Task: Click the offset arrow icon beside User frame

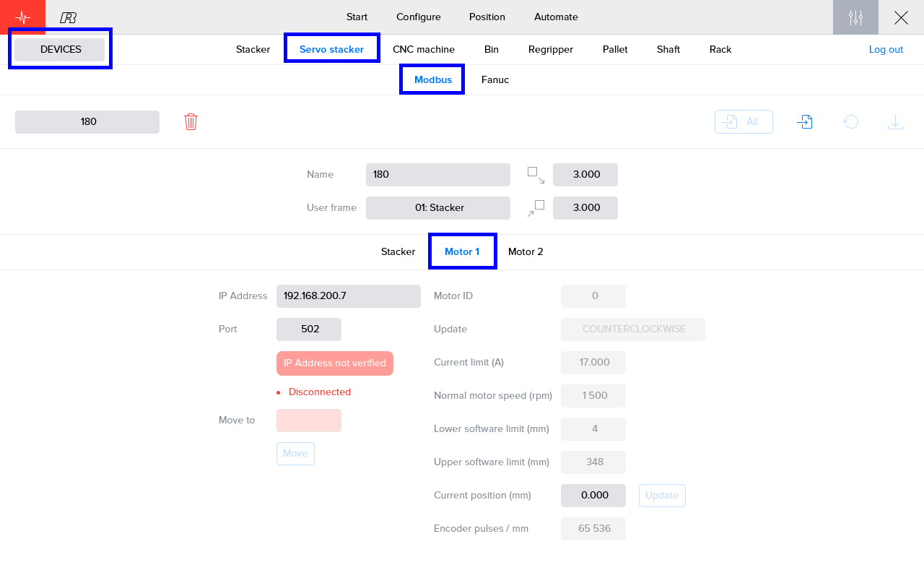Action: (536, 208)
